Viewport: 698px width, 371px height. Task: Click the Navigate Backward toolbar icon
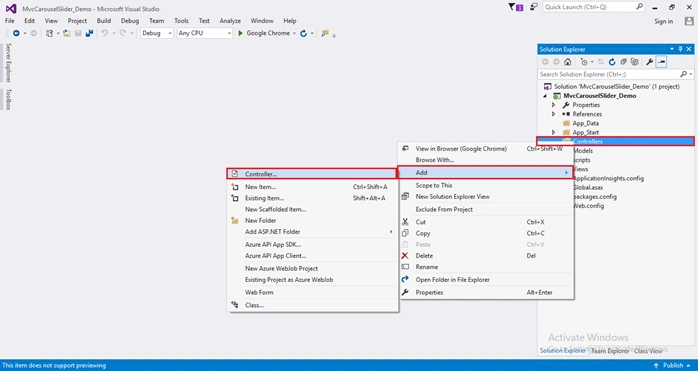click(16, 33)
